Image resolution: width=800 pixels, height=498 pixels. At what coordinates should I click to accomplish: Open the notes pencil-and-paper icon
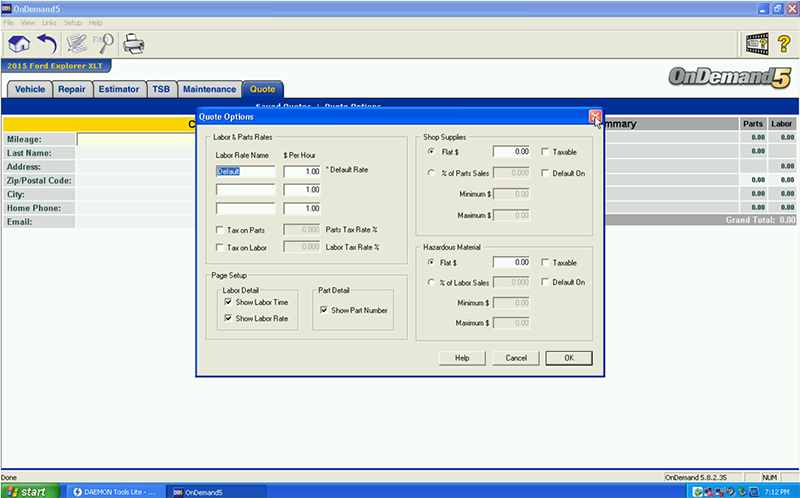tap(77, 44)
